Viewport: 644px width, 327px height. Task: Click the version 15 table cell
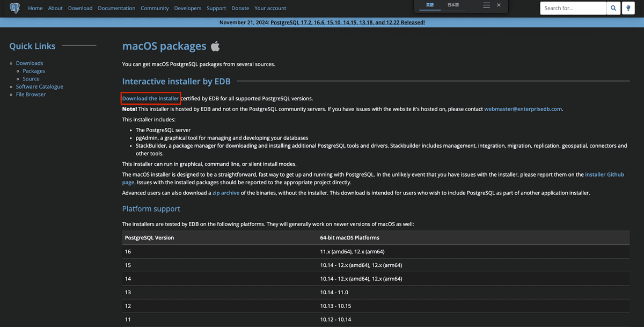coord(220,265)
